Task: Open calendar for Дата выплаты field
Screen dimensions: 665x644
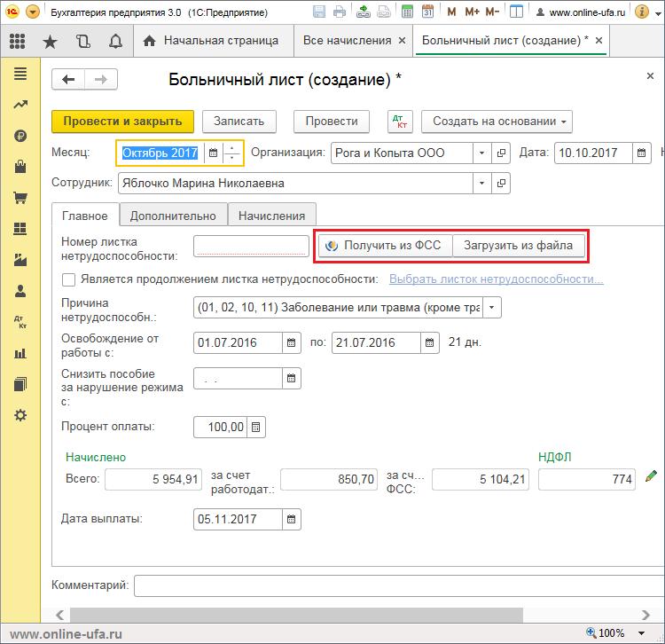Action: [292, 519]
